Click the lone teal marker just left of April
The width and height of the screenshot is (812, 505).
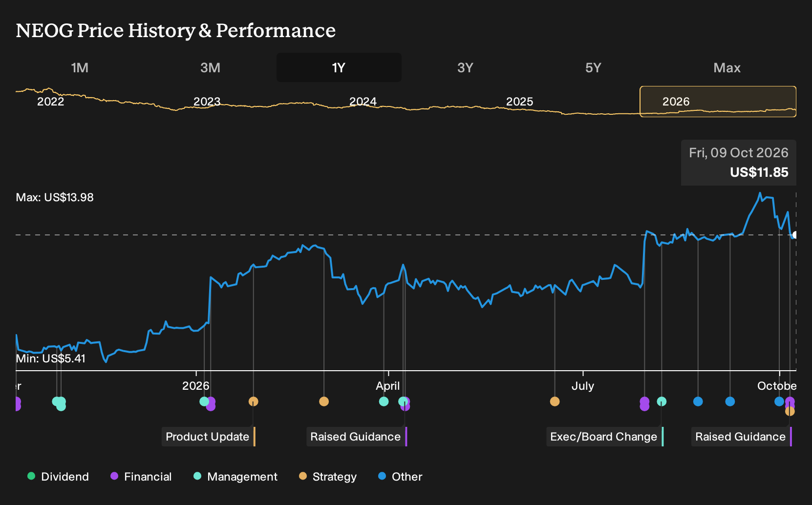[384, 401]
